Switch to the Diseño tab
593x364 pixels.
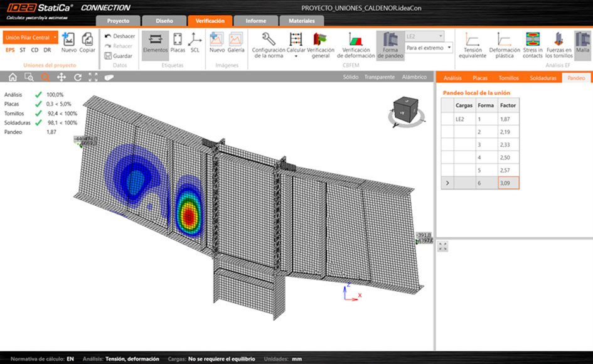(164, 21)
